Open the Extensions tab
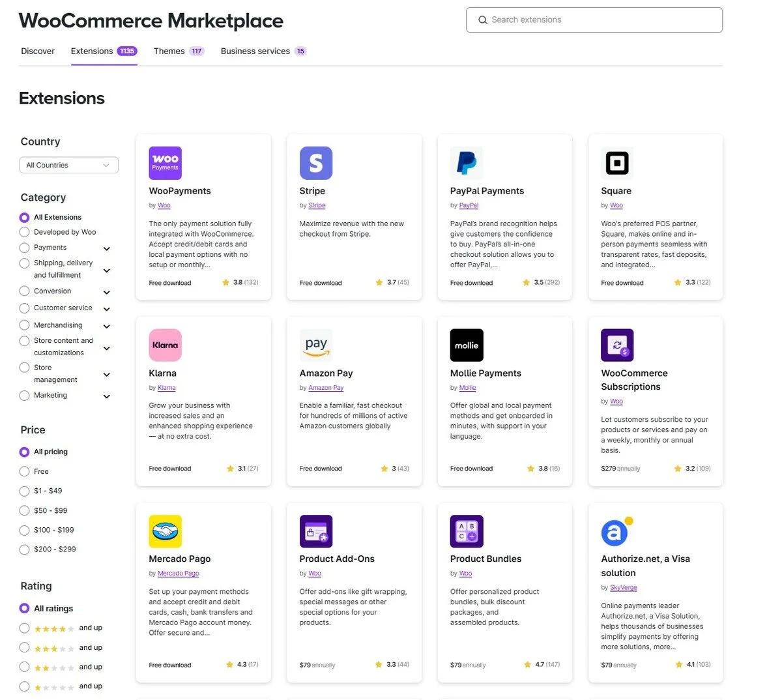 point(104,51)
